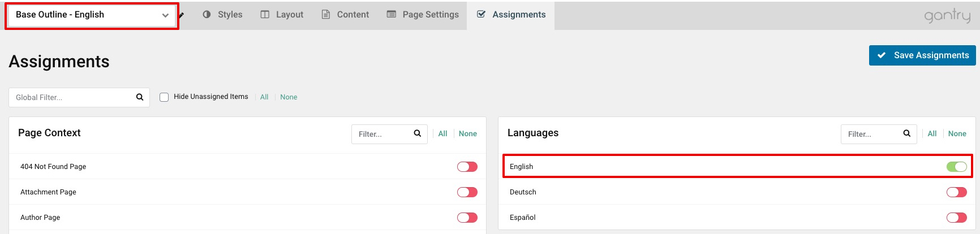
Task: Select the Assignments tab
Action: (x=511, y=15)
